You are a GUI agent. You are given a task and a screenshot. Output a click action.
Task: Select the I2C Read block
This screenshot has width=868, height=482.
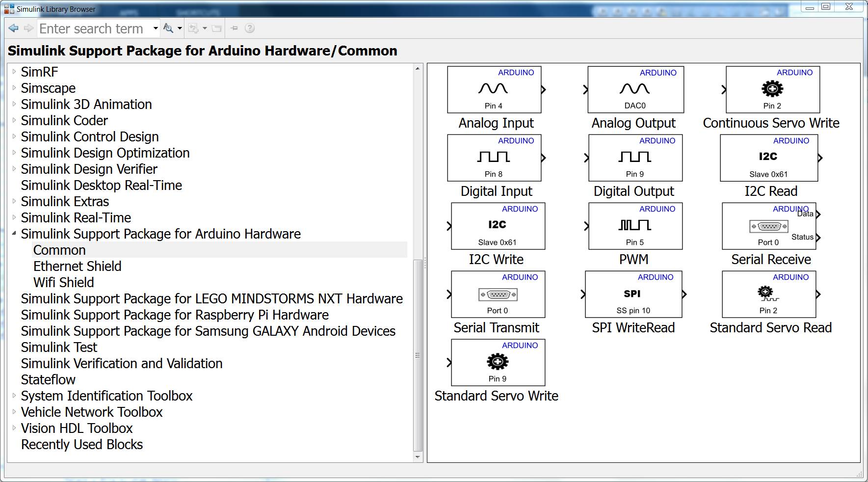click(x=769, y=158)
